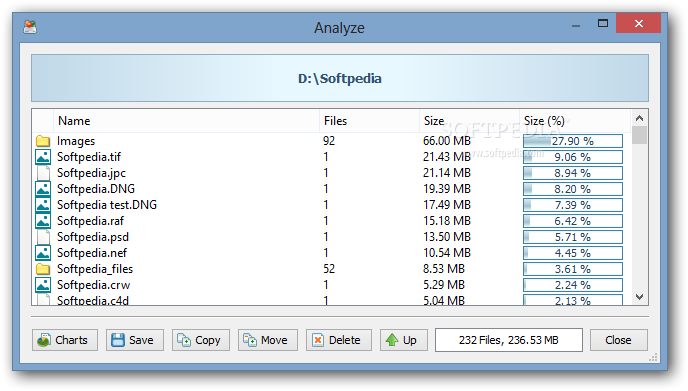Viewport: 688px width, 391px height.
Task: Select the Softpedia.DNG file name
Action: click(x=96, y=189)
